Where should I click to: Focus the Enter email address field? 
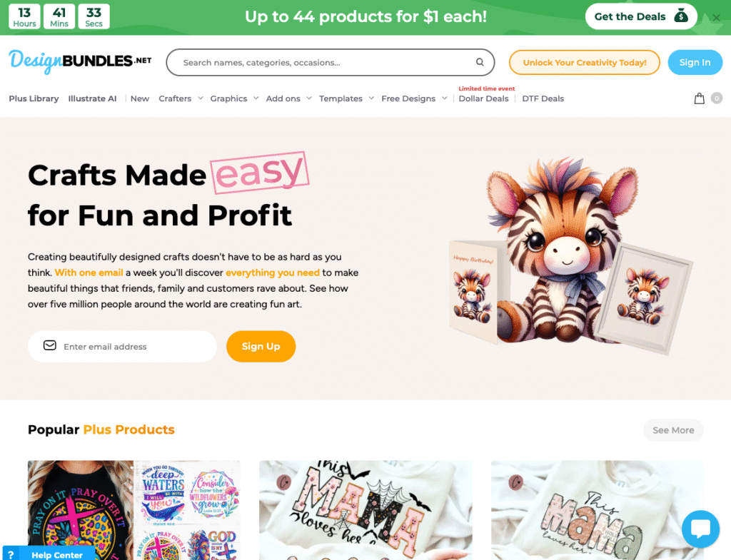pyautogui.click(x=122, y=346)
